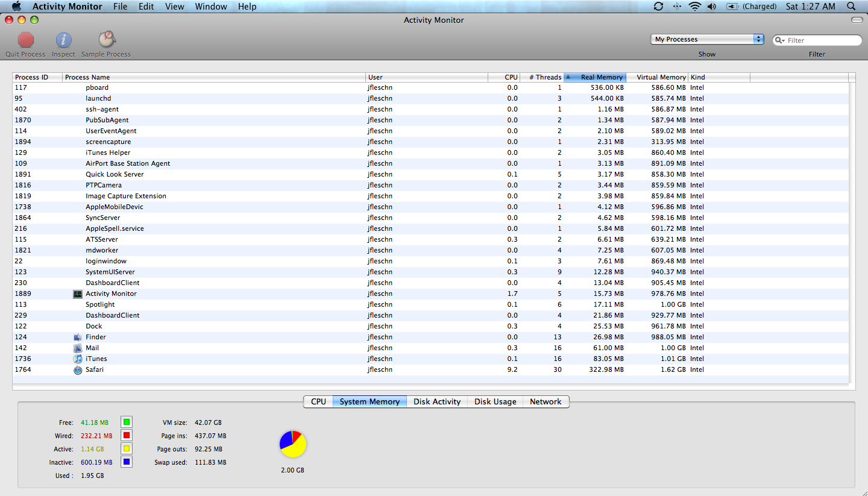Open the View menu
The height and width of the screenshot is (496, 868).
tap(175, 7)
